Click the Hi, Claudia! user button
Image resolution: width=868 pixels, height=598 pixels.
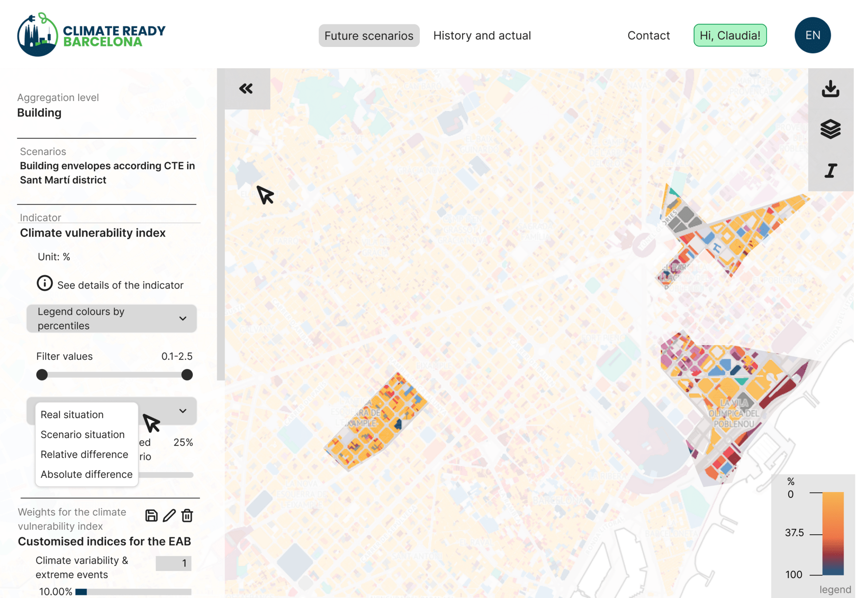pos(730,35)
